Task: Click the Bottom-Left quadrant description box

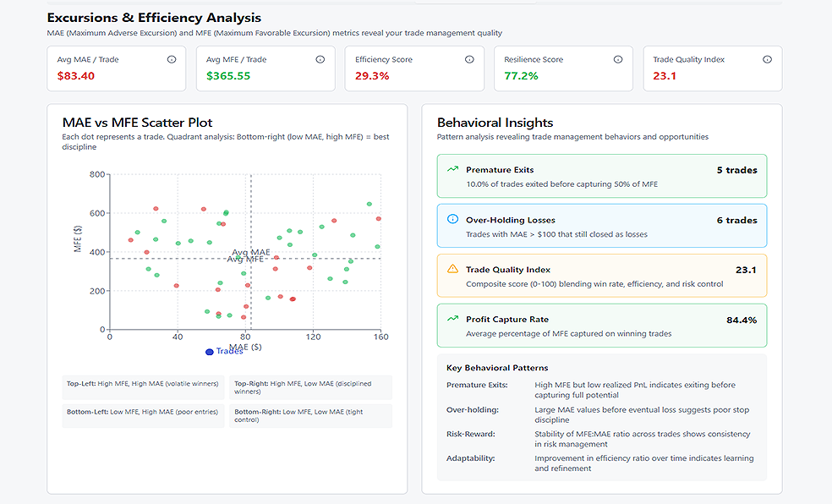Action: click(x=143, y=416)
